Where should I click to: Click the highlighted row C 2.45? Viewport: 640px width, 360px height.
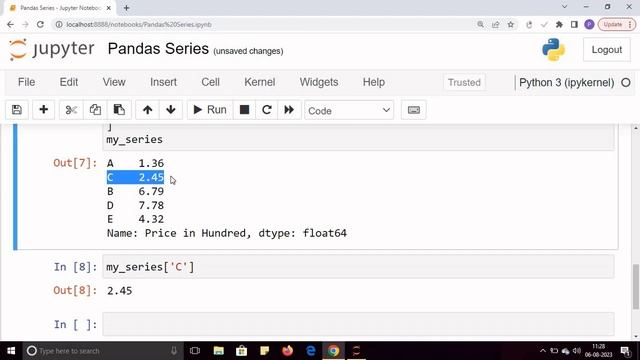coord(135,177)
